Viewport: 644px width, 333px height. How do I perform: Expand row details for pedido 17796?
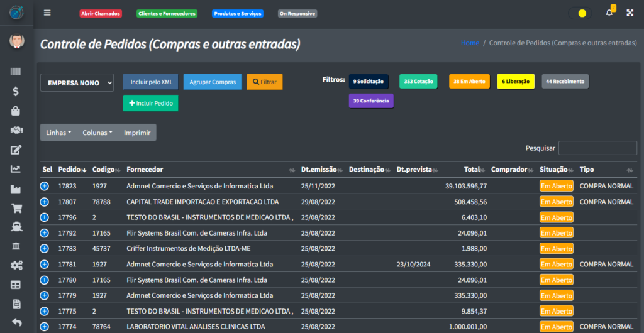(44, 217)
